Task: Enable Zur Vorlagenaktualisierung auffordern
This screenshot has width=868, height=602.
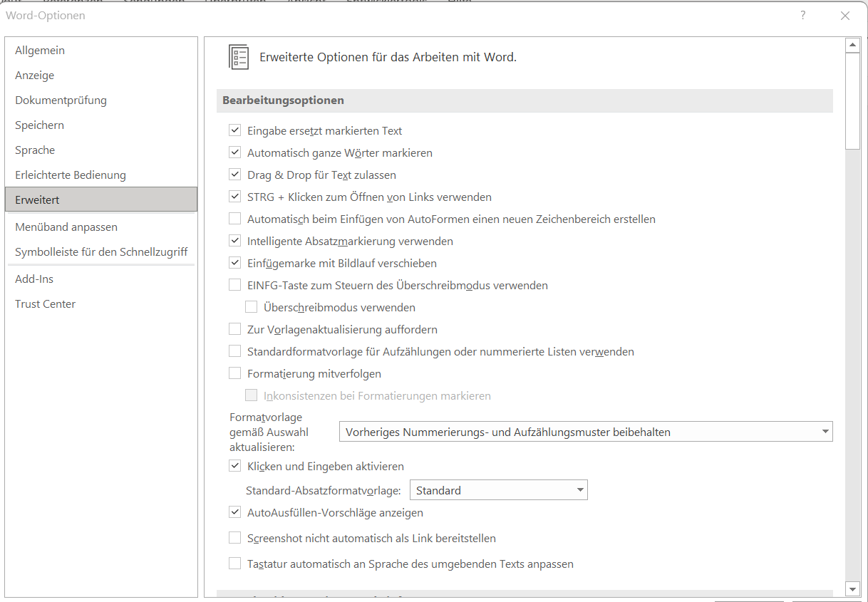Action: [x=234, y=329]
